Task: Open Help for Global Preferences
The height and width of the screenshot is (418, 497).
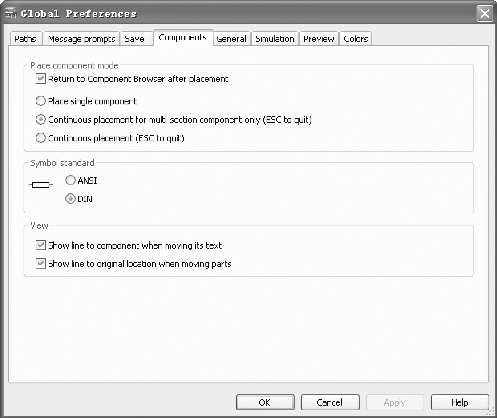Action: [460, 402]
